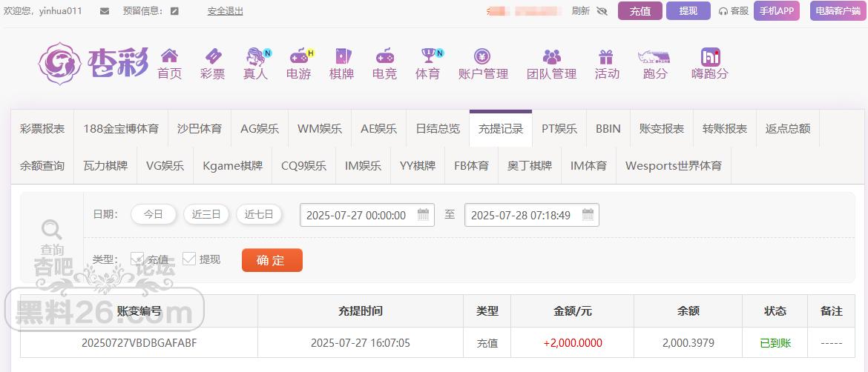Edit reserved info with pencil icon
This screenshot has width=868, height=372.
tap(174, 11)
